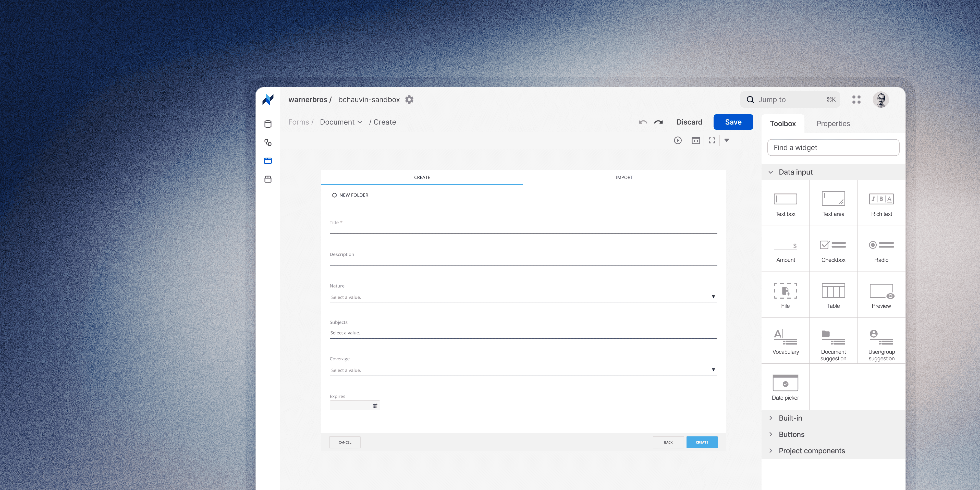The height and width of the screenshot is (490, 980).
Task: Open the code view icon
Action: [x=695, y=140]
